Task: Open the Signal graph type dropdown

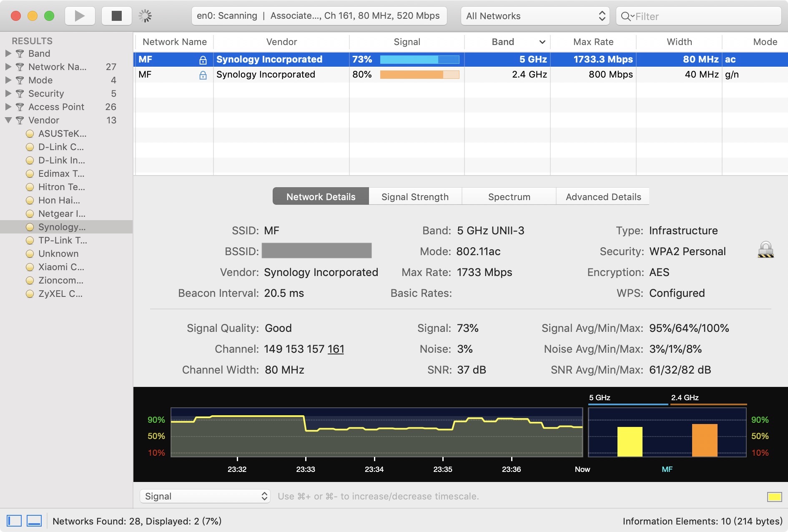Action: [x=205, y=496]
